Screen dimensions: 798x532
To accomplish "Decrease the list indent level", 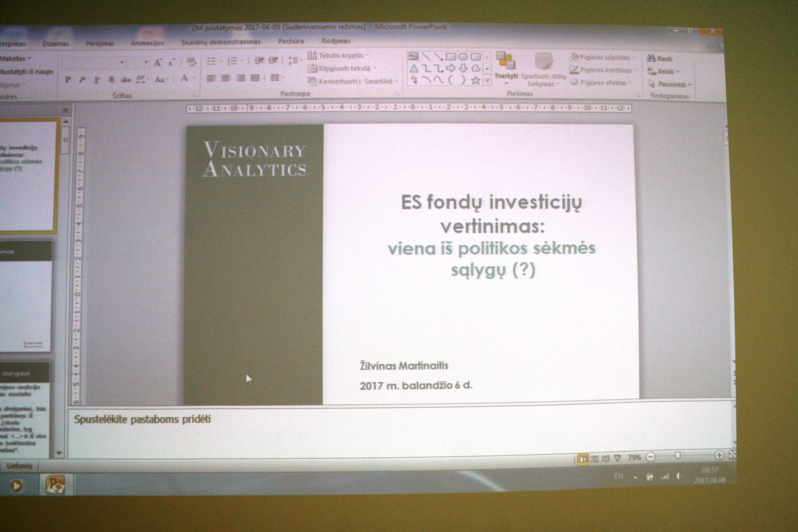I will [x=259, y=61].
